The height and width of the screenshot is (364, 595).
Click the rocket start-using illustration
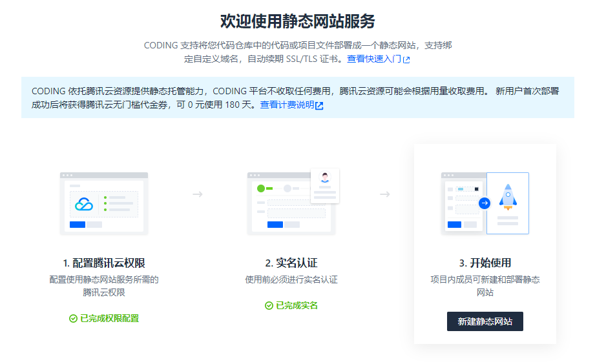(x=485, y=203)
